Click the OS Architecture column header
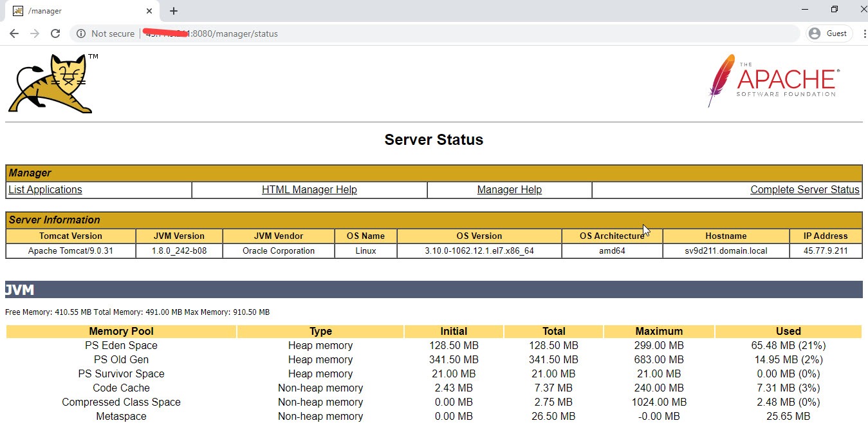Screen dimensions: 868x425 [612, 236]
